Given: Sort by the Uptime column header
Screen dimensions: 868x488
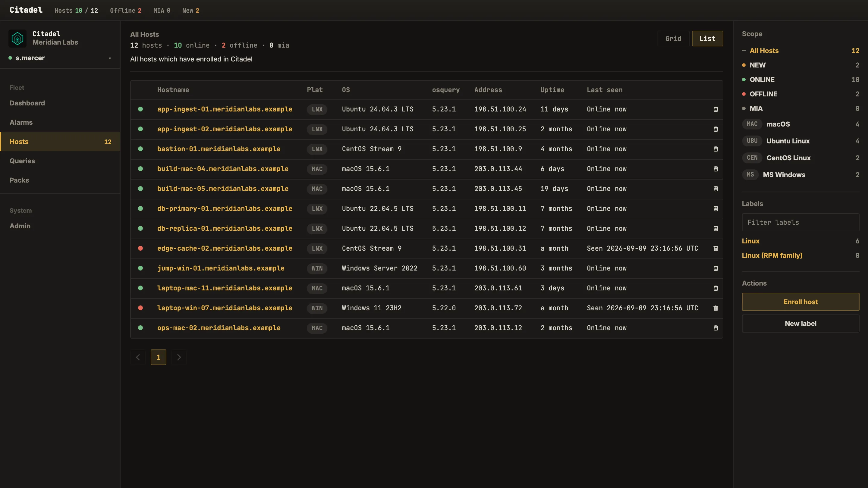Looking at the screenshot, I should [552, 90].
